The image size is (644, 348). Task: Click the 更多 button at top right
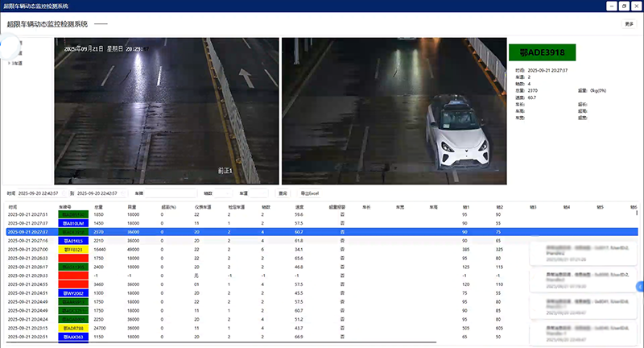click(x=629, y=24)
